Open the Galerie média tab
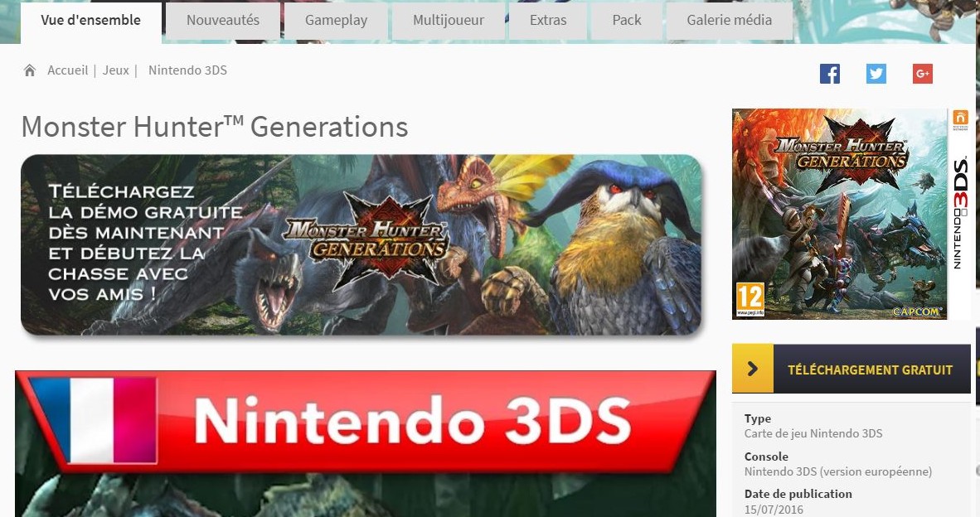Screen dimensions: 980x517 [x=730, y=21]
